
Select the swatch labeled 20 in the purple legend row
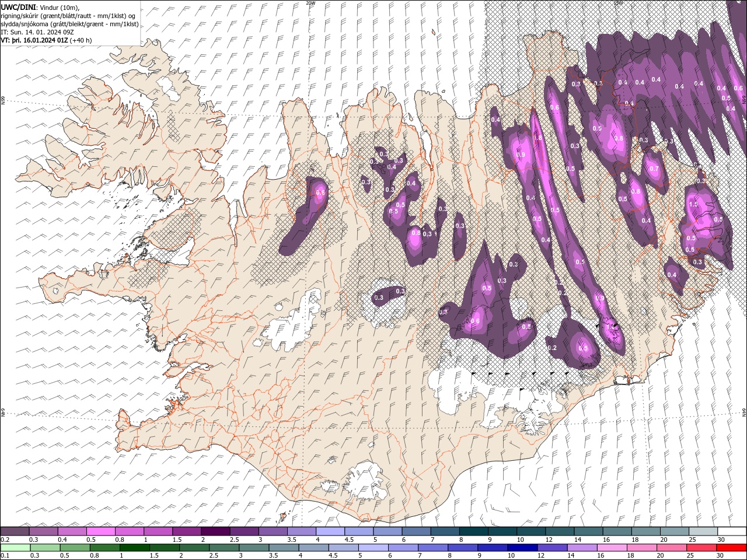click(674, 531)
